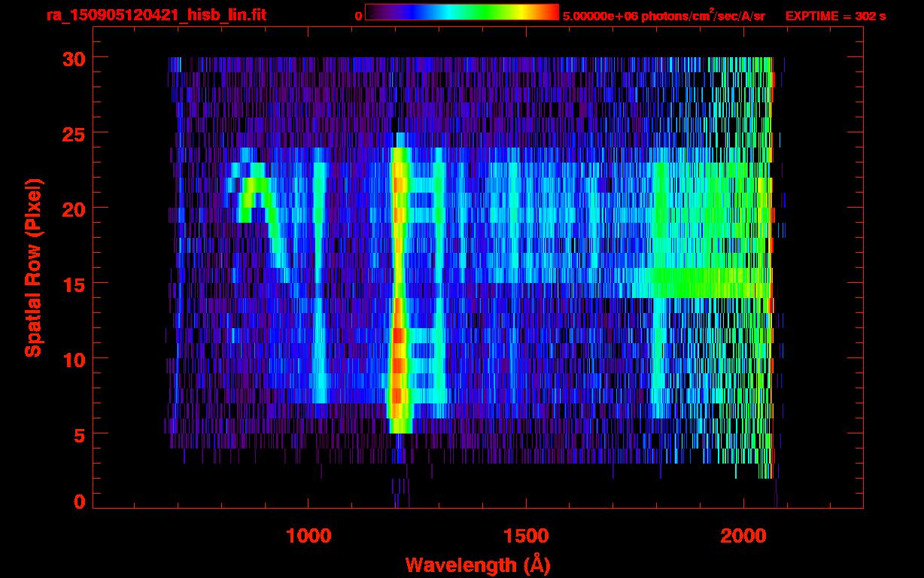Viewport: 924px width, 578px height.
Task: Click the 2000 wavelength tick label
Action: click(743, 536)
